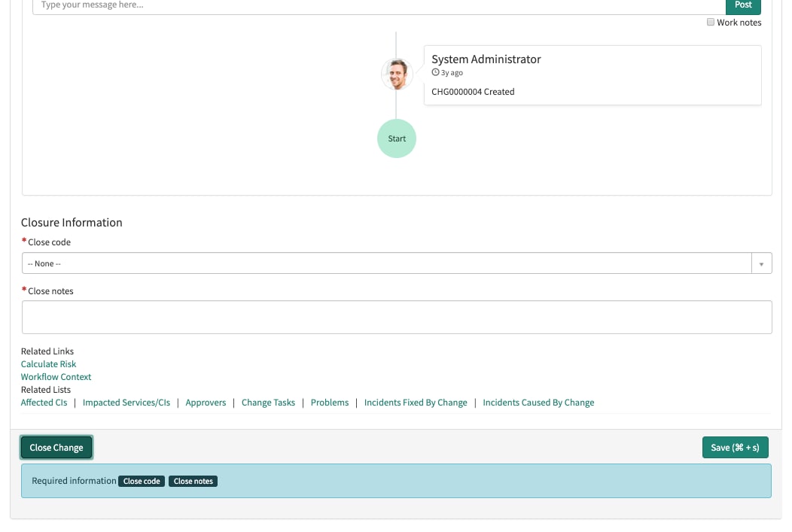Click the System Administrator avatar photo

click(397, 74)
